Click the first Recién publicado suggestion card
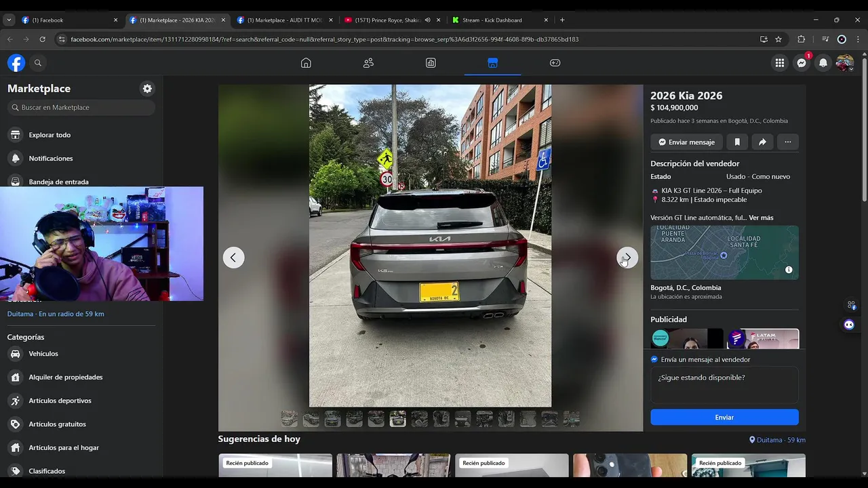The image size is (868, 488). click(x=275, y=466)
